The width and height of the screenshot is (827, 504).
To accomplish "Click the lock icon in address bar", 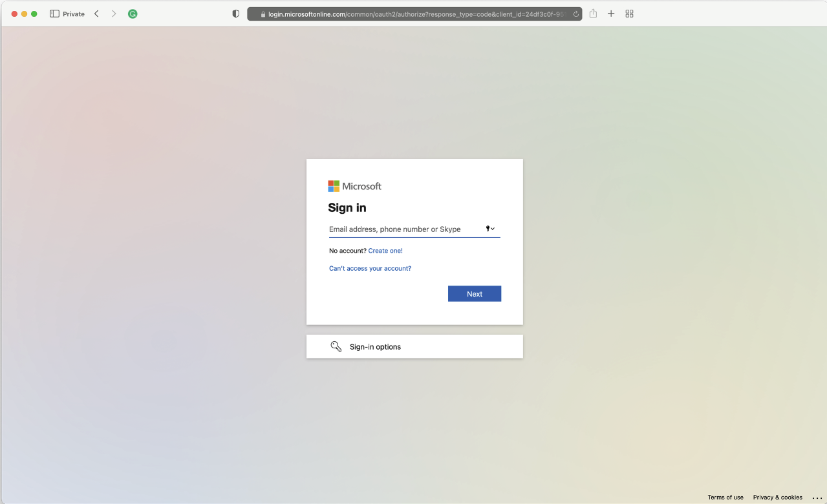I will 263,14.
